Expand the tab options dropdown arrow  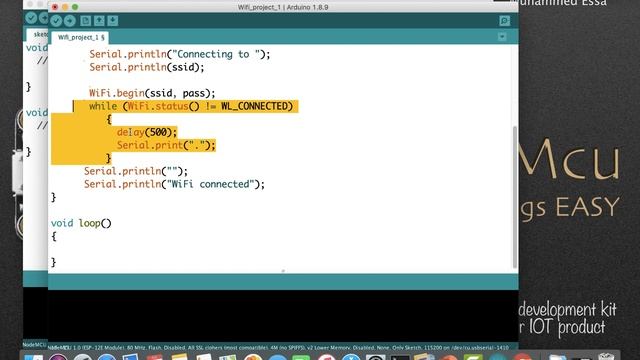pyautogui.click(x=502, y=37)
